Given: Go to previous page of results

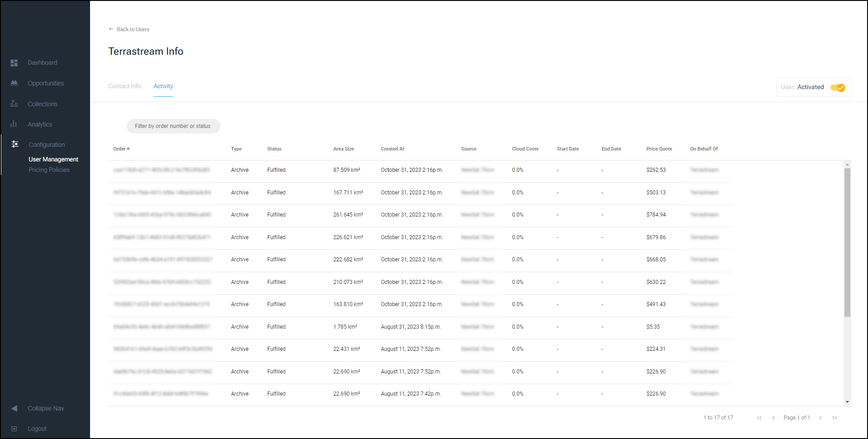Looking at the screenshot, I should (773, 418).
